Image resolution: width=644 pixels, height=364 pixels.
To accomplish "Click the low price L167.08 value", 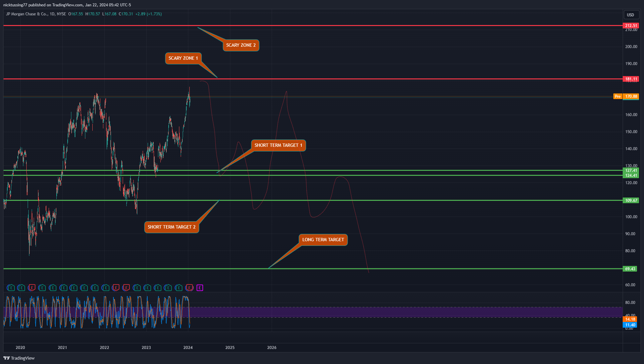I will coord(109,14).
